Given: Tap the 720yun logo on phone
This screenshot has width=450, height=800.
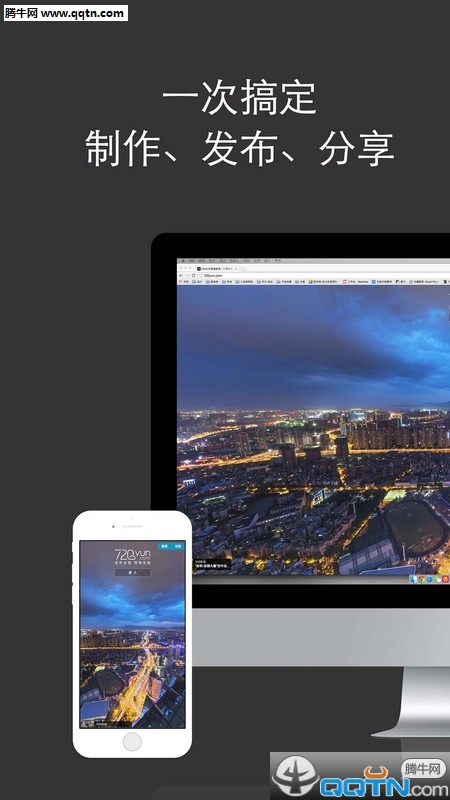Looking at the screenshot, I should (x=132, y=556).
